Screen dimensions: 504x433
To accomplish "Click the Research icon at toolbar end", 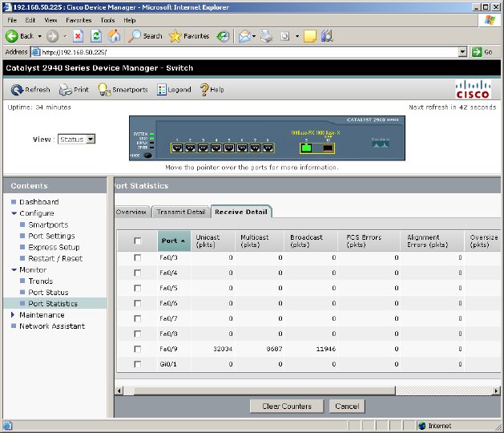I will [x=327, y=36].
